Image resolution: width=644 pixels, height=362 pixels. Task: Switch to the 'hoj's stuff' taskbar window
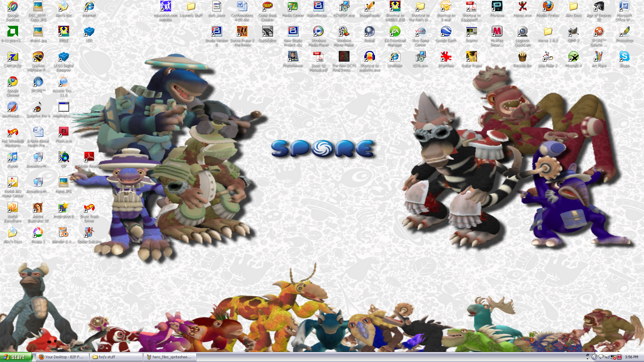[x=116, y=357]
